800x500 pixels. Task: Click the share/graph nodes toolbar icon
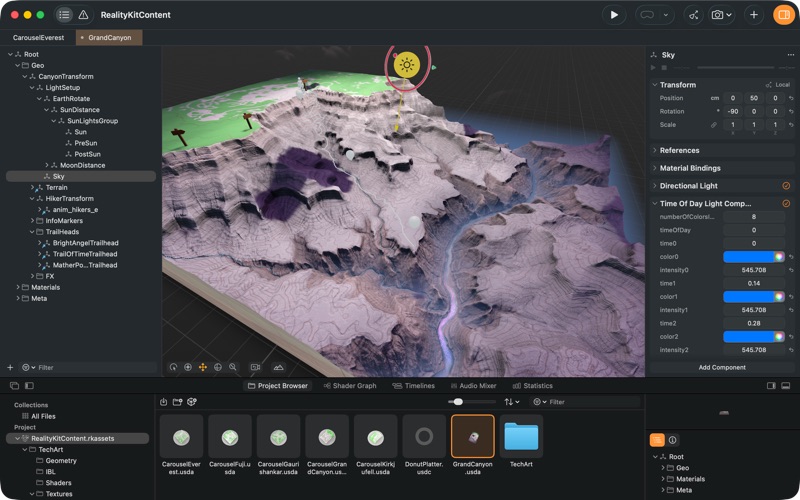point(693,15)
